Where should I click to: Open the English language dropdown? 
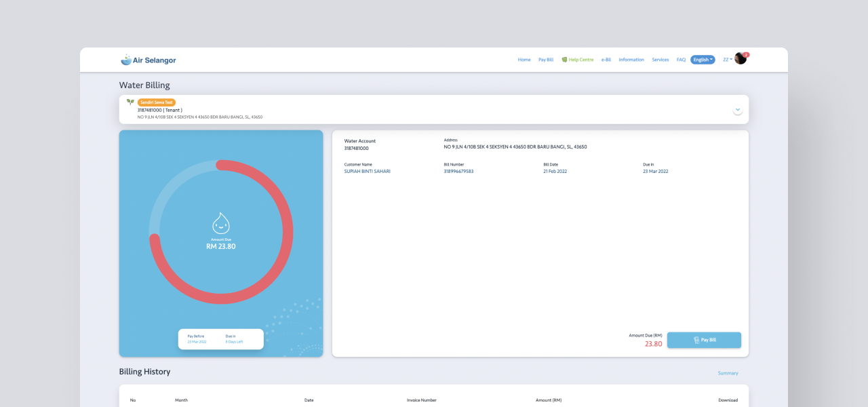(703, 60)
